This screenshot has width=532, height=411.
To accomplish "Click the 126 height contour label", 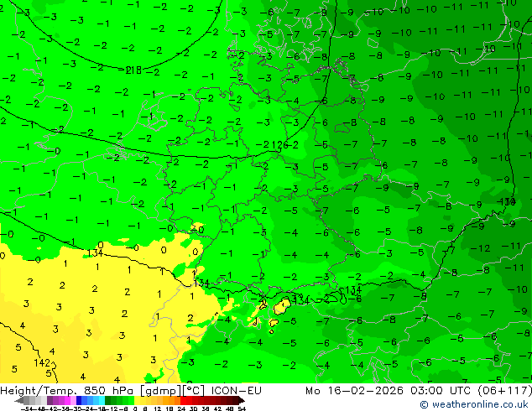I will tap(280, 145).
